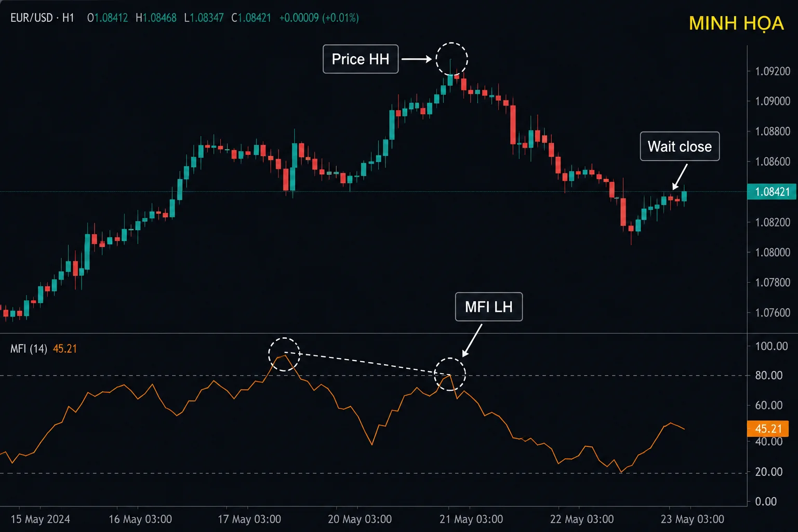798x532 pixels.
Task: Click the 1.07800 price axis label
Action: click(x=773, y=283)
